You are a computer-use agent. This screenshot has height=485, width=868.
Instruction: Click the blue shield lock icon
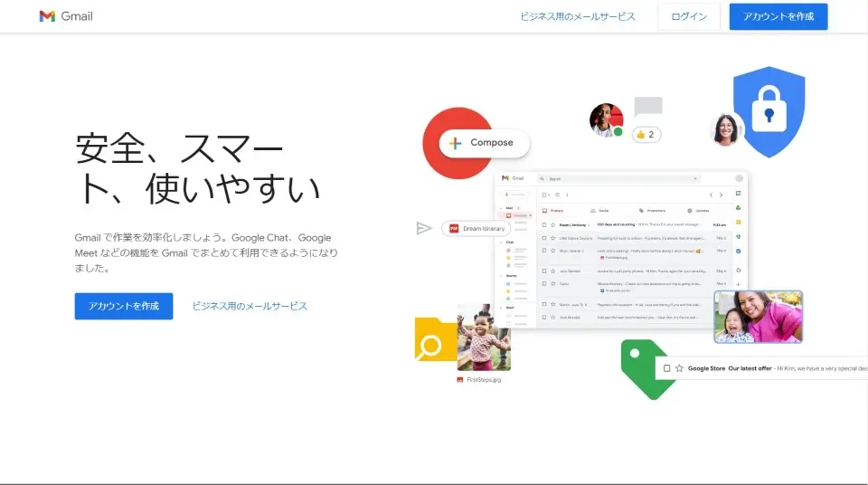tap(769, 112)
